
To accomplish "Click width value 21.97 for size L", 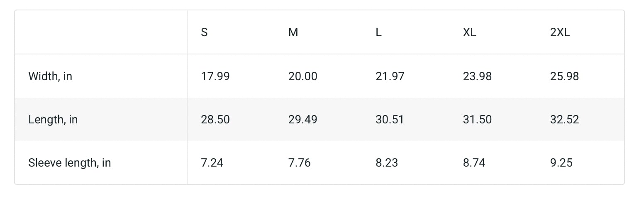I will (390, 76).
